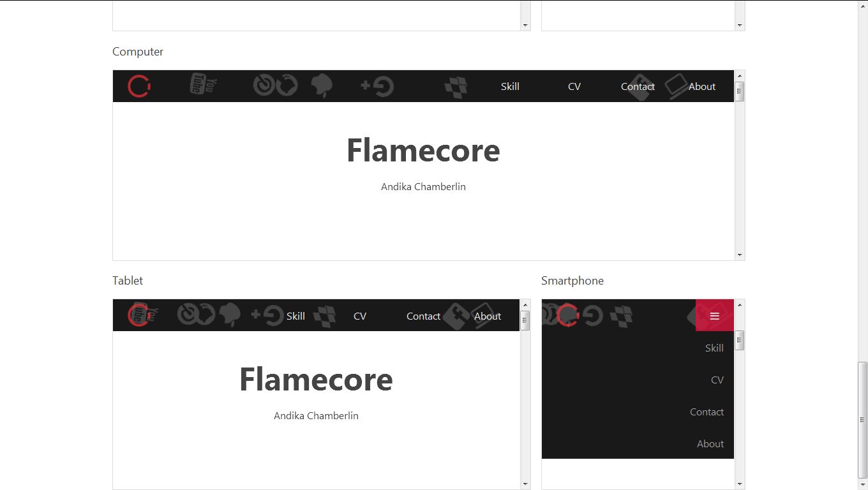Click the scrollbar thumb in Computer preview
Image resolution: width=868 pixels, height=490 pixels.
[x=740, y=91]
